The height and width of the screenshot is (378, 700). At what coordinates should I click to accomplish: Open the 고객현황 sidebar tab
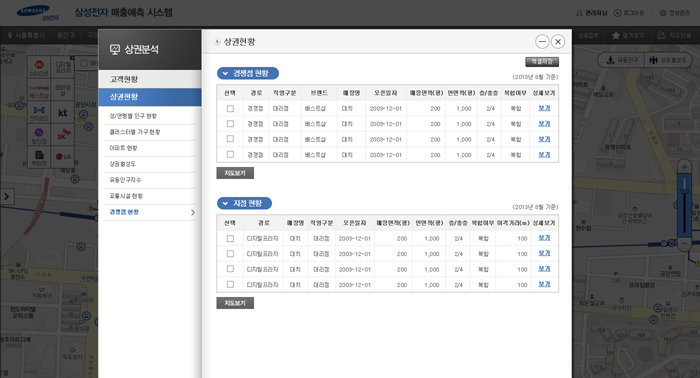coord(150,79)
